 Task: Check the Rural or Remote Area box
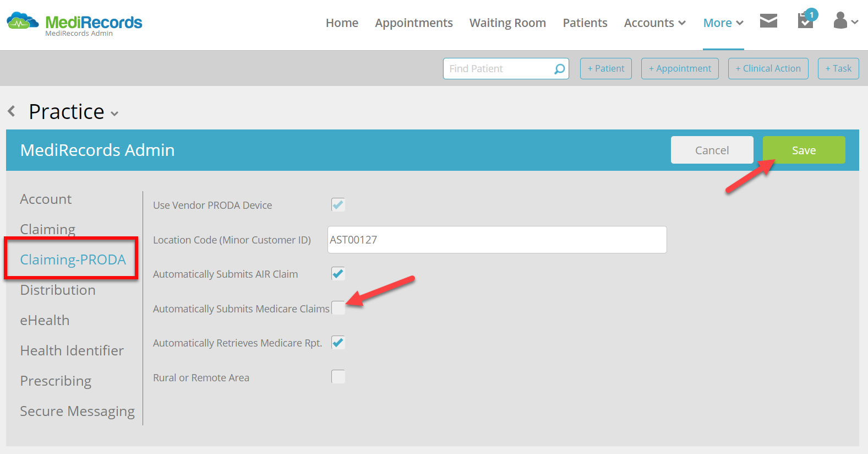pos(338,377)
